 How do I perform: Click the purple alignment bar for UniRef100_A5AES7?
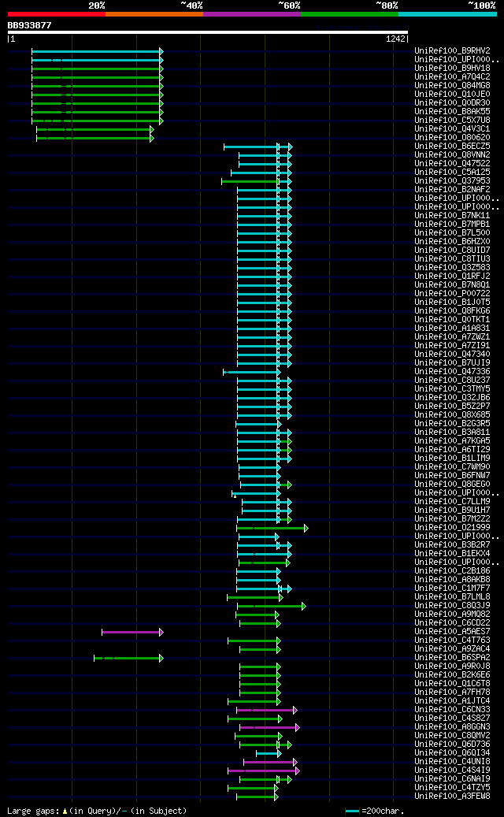pos(133,632)
